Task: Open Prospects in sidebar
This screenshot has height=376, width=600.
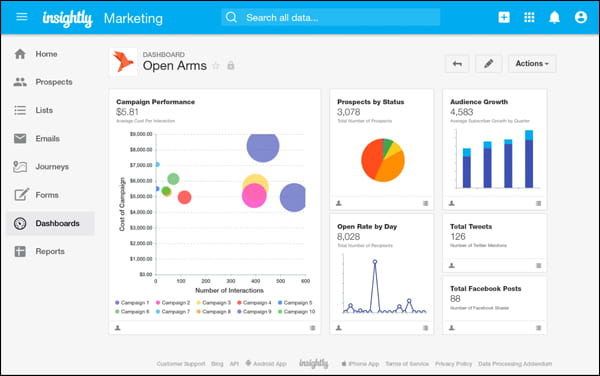Action: coord(50,82)
